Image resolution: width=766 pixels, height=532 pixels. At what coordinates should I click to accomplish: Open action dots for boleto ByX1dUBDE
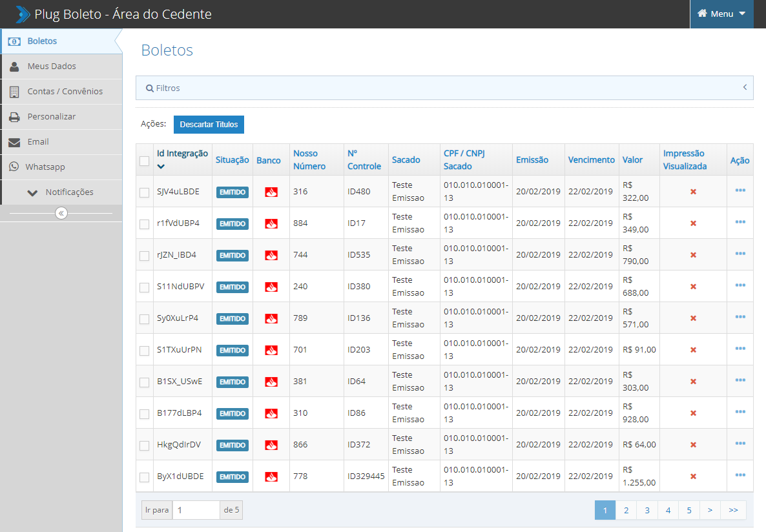coord(740,475)
